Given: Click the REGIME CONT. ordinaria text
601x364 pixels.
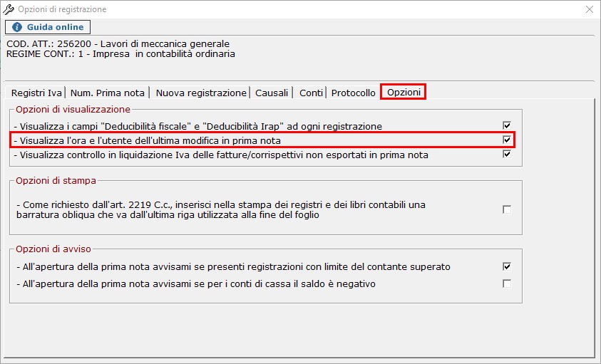Looking at the screenshot, I should pyautogui.click(x=120, y=53).
